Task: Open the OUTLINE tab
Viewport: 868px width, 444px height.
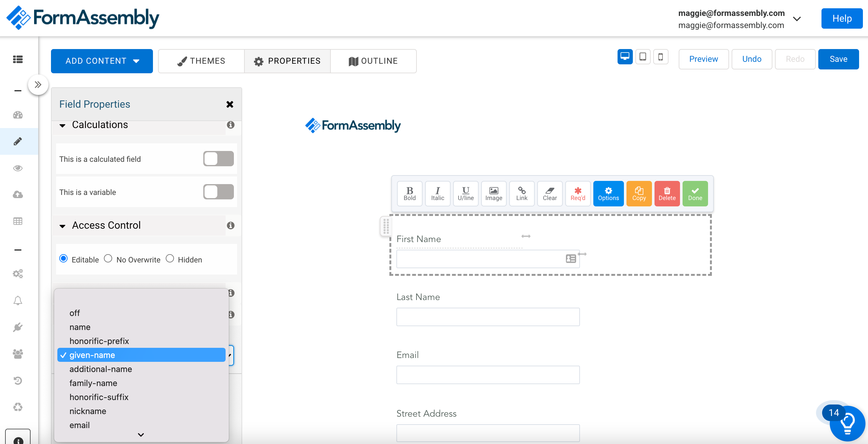Action: tap(373, 61)
